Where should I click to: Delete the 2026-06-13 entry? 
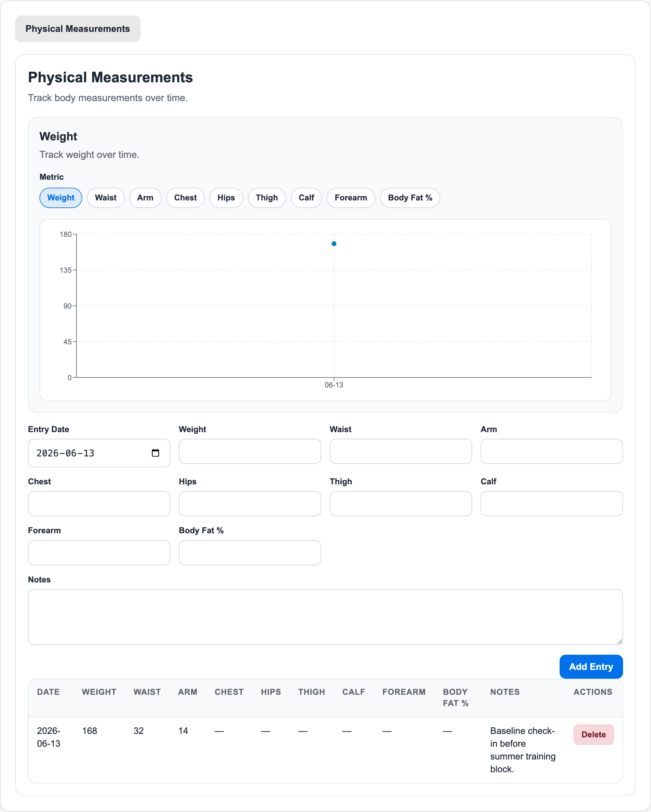pyautogui.click(x=593, y=735)
